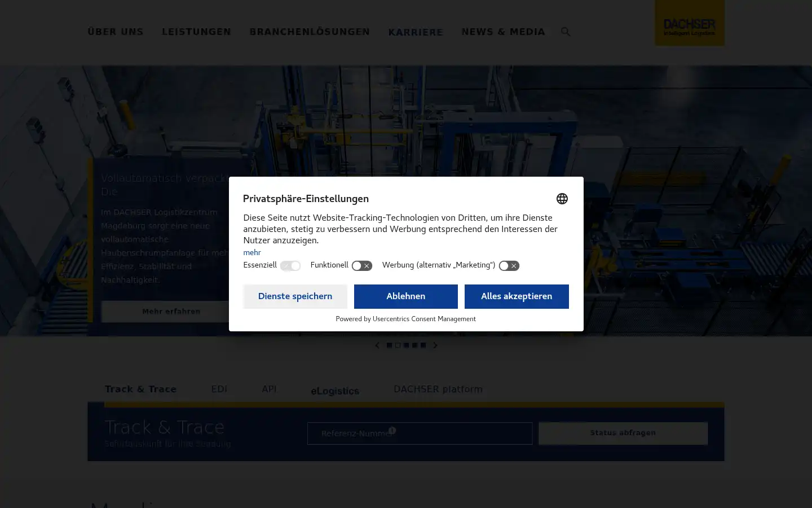Switch to the EDI tab
This screenshot has width=812, height=508.
coord(219,389)
